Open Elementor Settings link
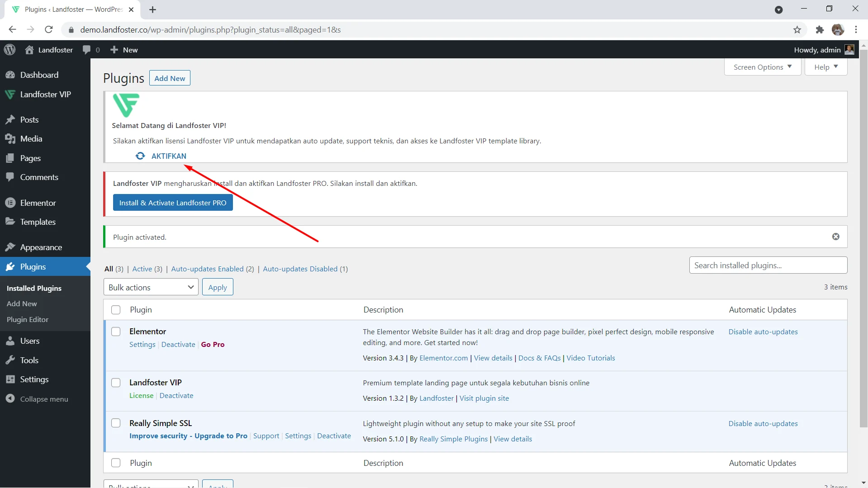This screenshot has width=868, height=488. click(x=142, y=345)
